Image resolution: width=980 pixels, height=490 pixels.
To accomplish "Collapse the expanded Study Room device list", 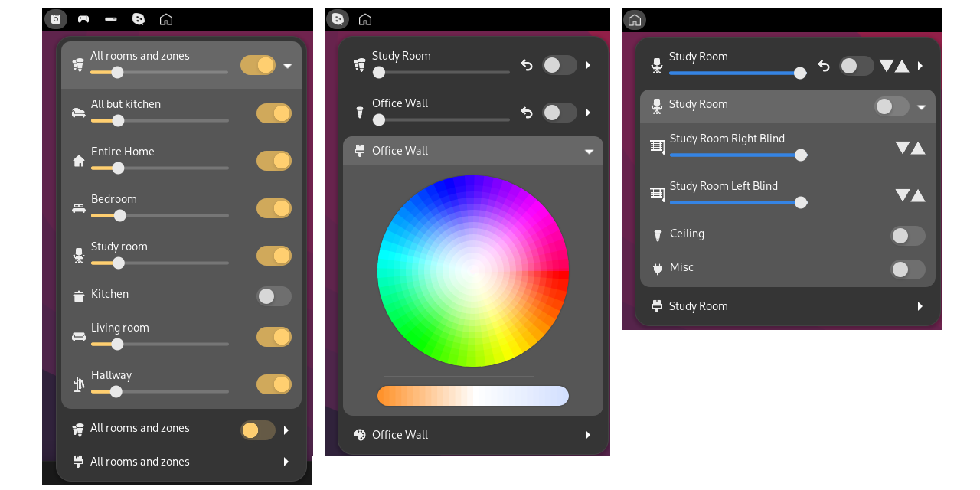I will point(921,107).
